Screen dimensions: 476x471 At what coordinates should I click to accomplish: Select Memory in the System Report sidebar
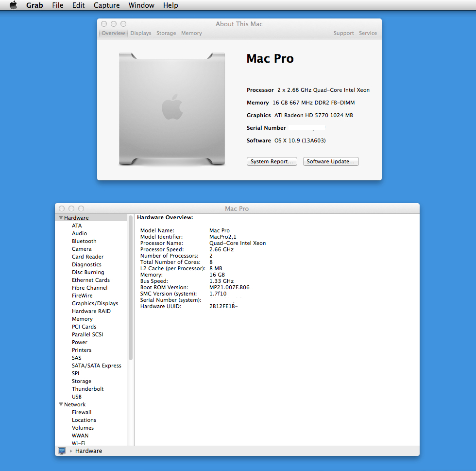[82, 319]
